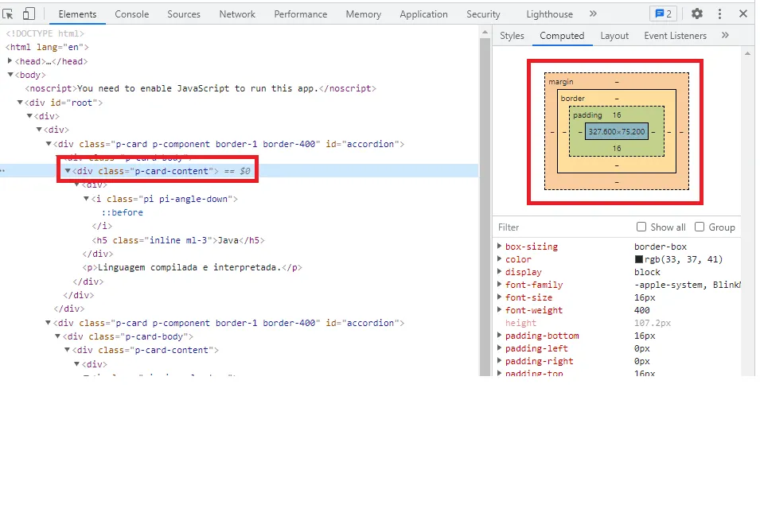Focus the computed styles Filter field
Viewport: 760px width, 532px height.
point(563,227)
